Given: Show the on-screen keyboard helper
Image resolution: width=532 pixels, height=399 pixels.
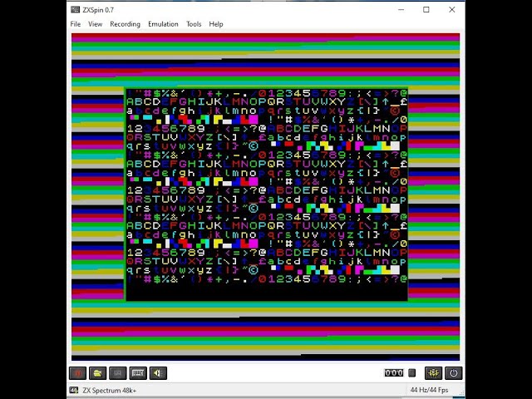Looking at the screenshot, I should 138,373.
